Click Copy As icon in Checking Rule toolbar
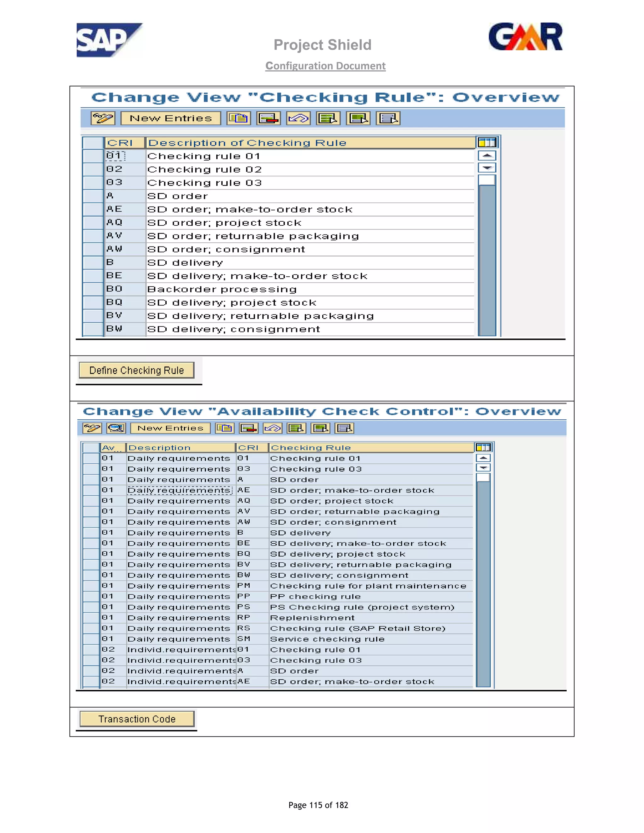644x833 pixels. click(239, 118)
